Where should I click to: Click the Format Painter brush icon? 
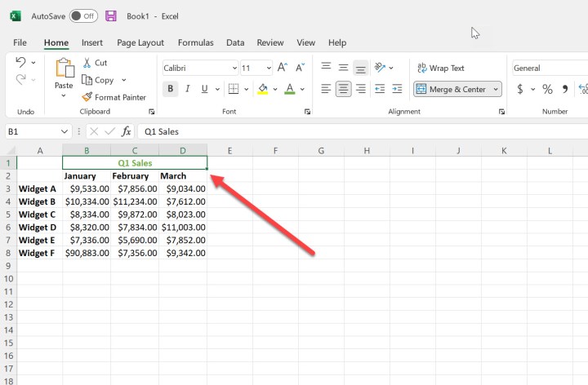87,97
